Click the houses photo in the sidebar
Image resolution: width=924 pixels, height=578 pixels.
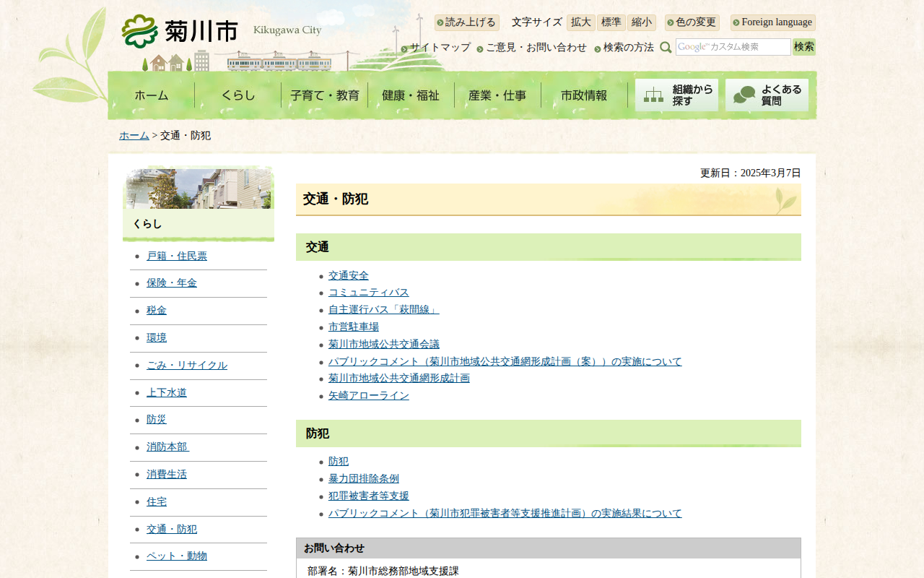pos(199,189)
